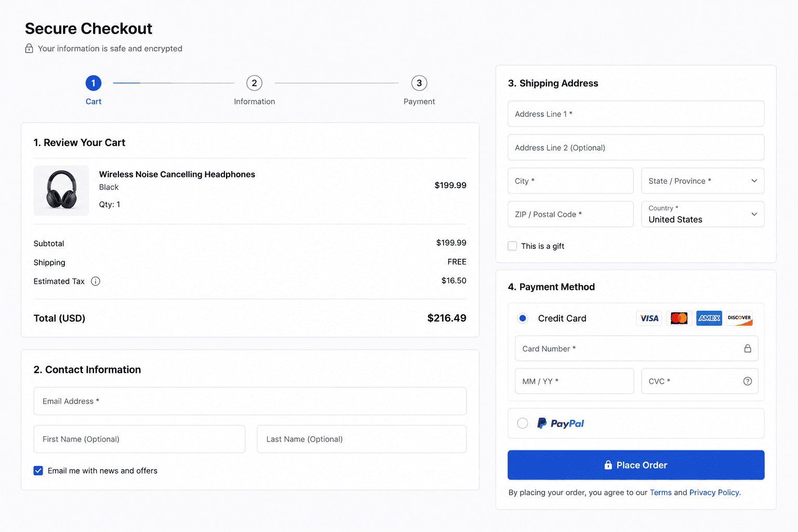Click the headphones product thumbnail
This screenshot has width=798, height=532.
click(61, 191)
